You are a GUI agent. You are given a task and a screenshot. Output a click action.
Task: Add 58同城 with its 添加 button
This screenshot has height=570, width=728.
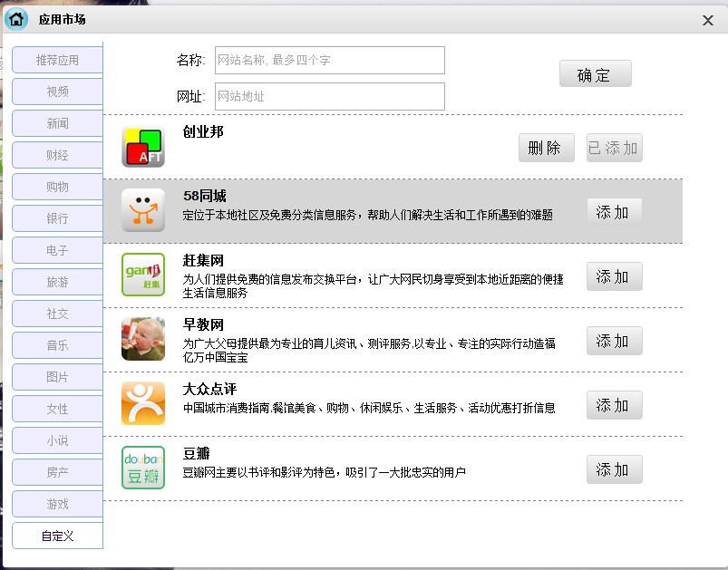(615, 212)
